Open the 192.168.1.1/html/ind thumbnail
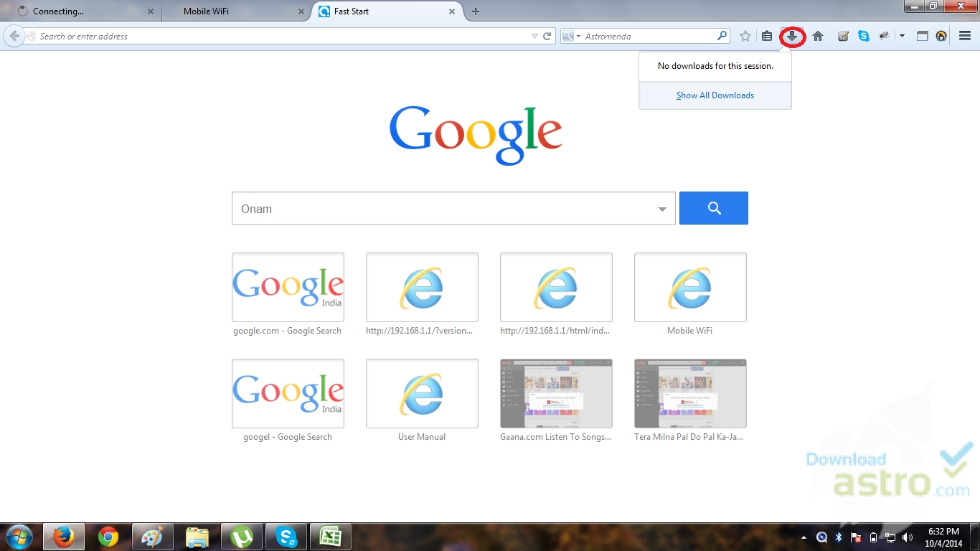Screen dimensions: 980x551 (556, 287)
